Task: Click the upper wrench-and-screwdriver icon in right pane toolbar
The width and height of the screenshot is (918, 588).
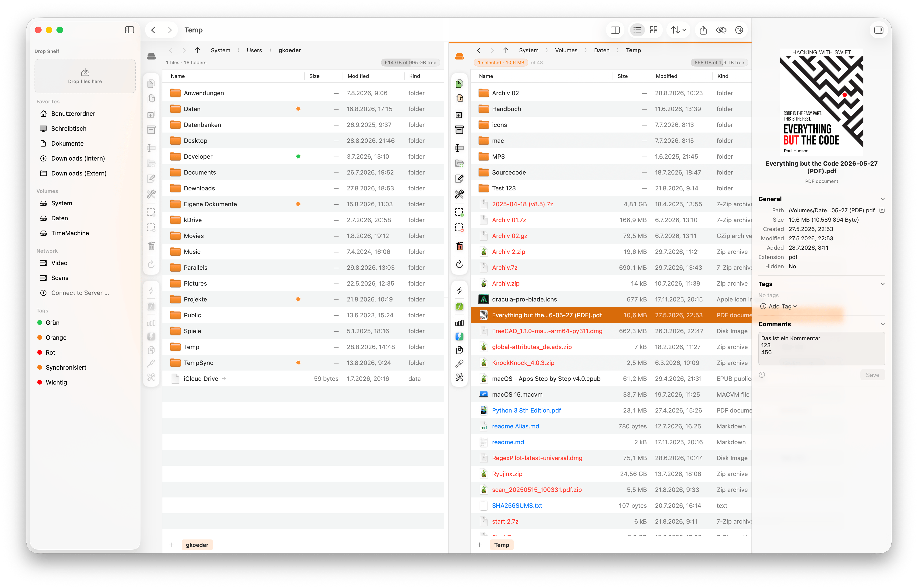Action: point(459,194)
